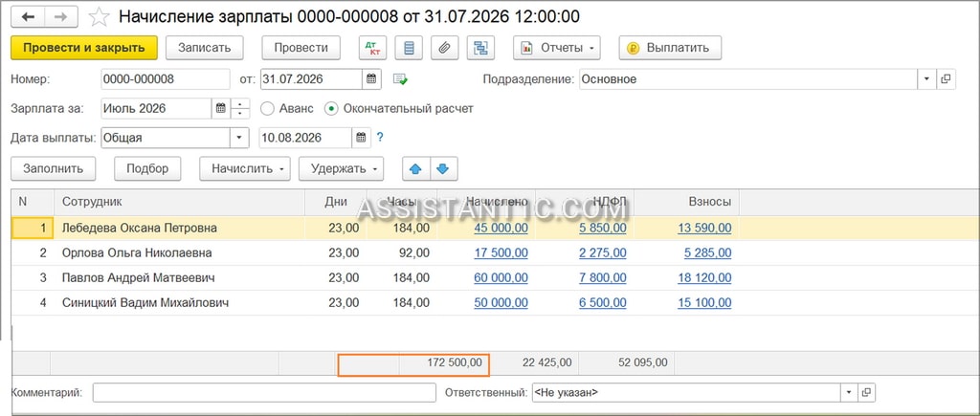Fill the table with Заполнить button
The image size is (980, 416).
[54, 168]
